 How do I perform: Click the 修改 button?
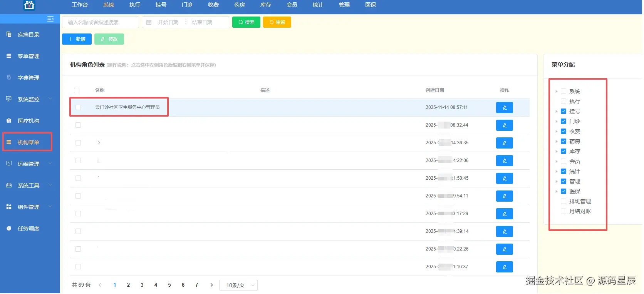109,39
